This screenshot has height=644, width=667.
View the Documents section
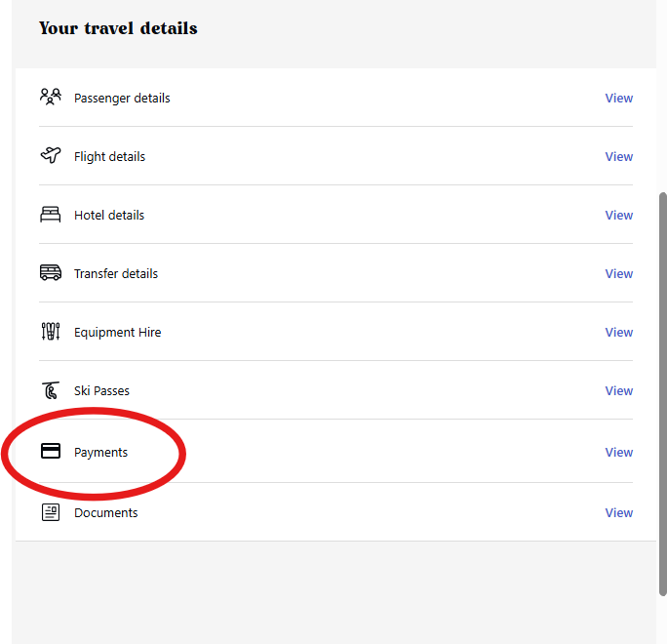pyautogui.click(x=619, y=512)
